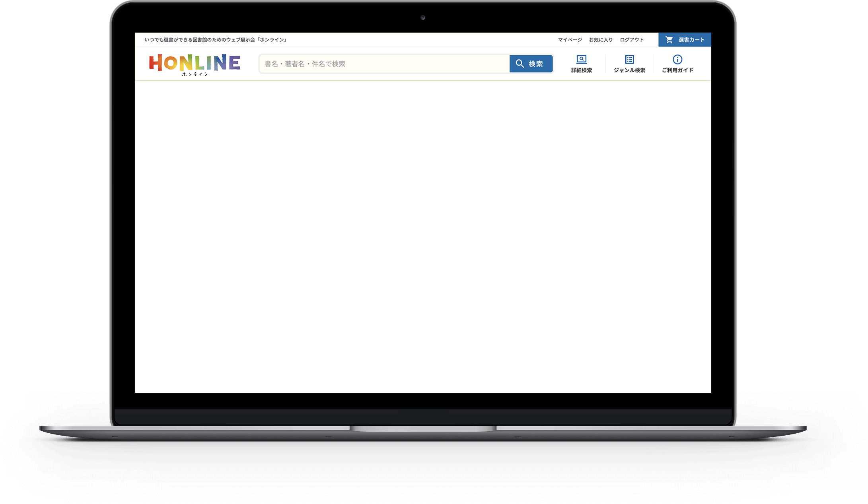Click the colorful HONLINE logo
This screenshot has height=504, width=868.
[195, 63]
